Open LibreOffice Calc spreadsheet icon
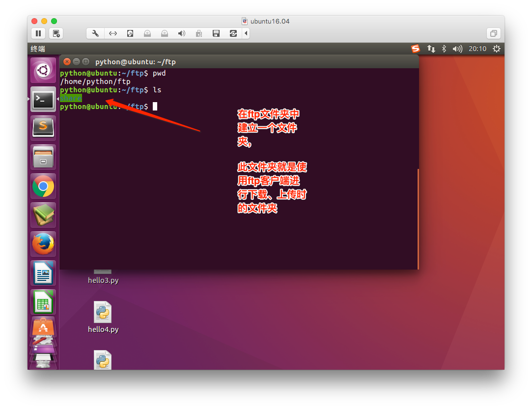 click(x=43, y=301)
